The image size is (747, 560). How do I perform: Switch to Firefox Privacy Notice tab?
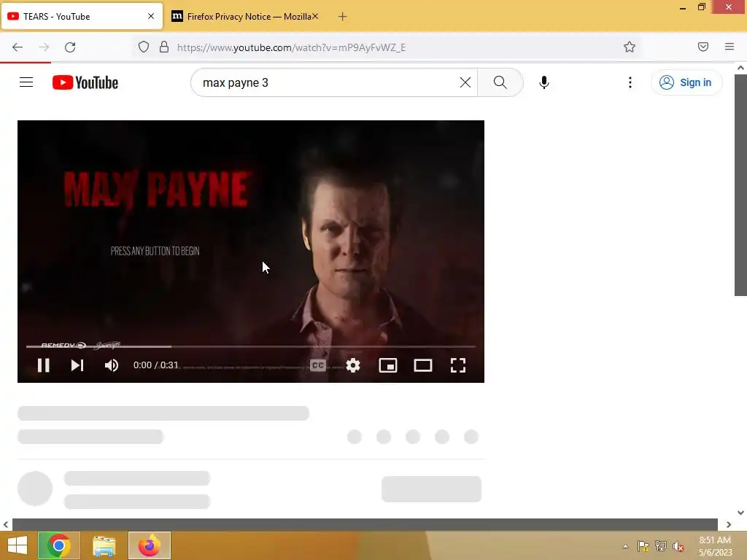pyautogui.click(x=243, y=16)
